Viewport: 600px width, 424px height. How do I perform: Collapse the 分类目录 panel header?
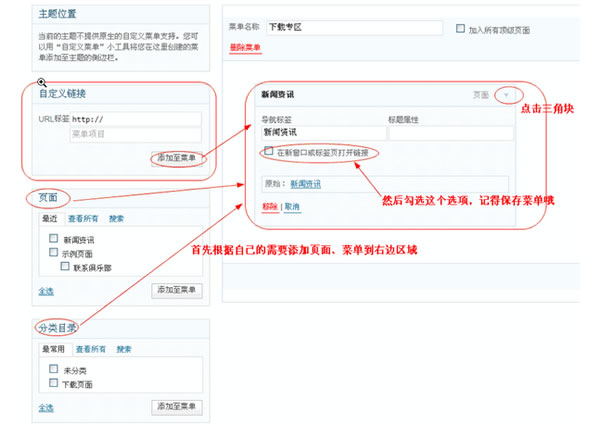click(x=57, y=328)
